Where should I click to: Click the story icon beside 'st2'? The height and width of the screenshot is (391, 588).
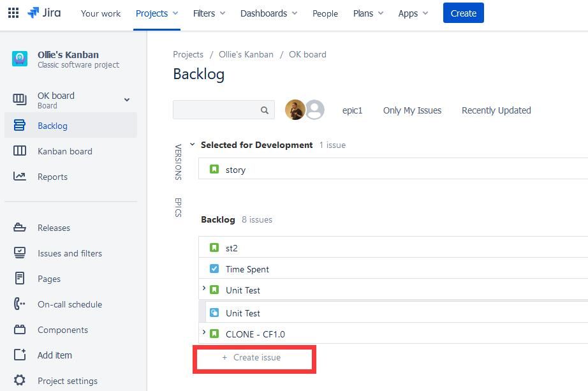214,247
